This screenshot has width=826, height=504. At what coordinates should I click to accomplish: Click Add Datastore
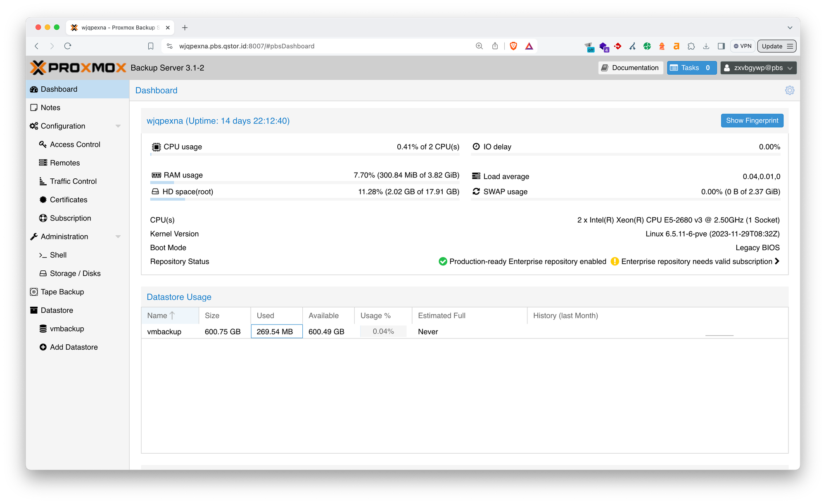click(78, 347)
